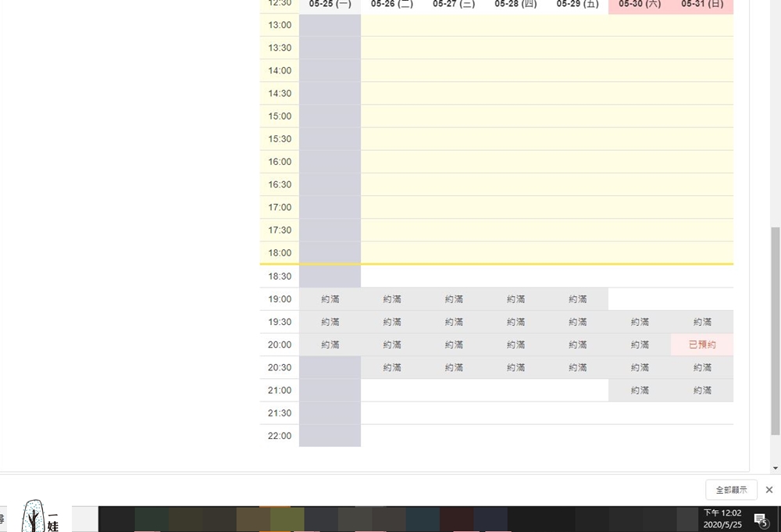Click 約滿 for 05-29 at 20:30

577,368
